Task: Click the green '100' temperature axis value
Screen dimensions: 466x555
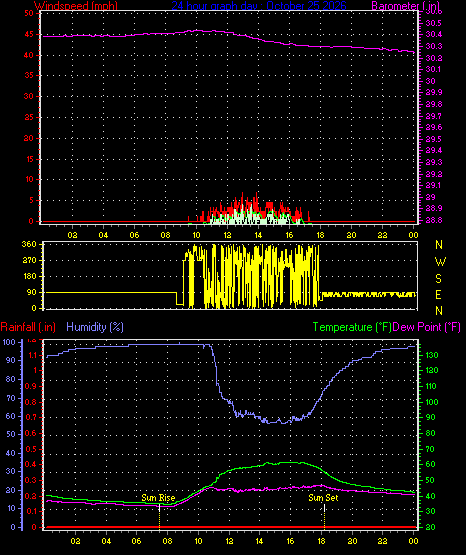Action: click(x=431, y=402)
